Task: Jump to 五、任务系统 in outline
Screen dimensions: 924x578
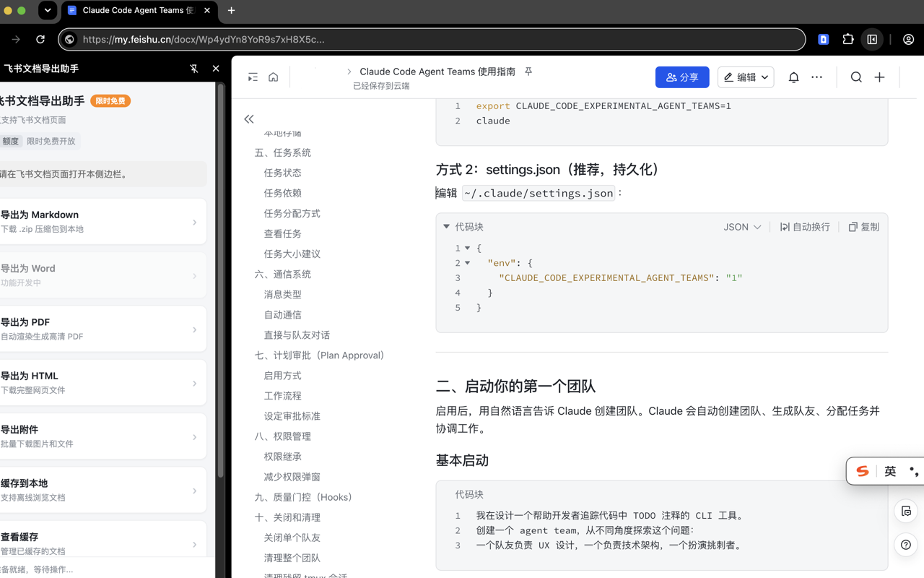Action: click(x=283, y=153)
